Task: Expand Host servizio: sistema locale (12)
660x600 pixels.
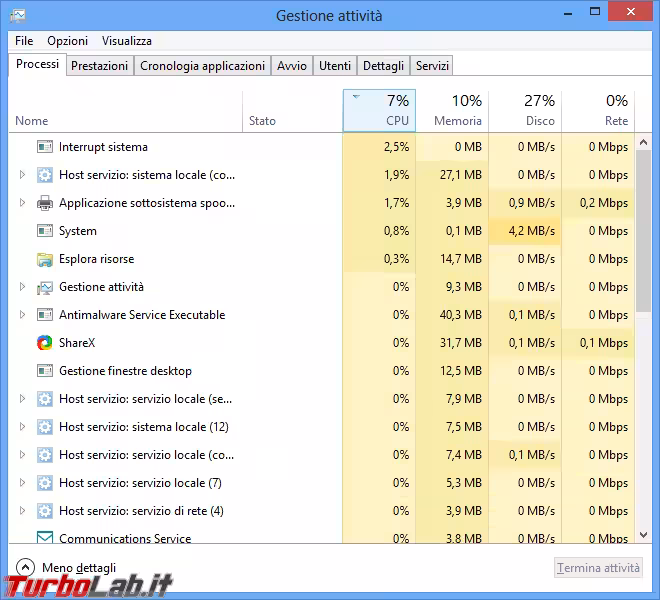Action: coord(22,427)
